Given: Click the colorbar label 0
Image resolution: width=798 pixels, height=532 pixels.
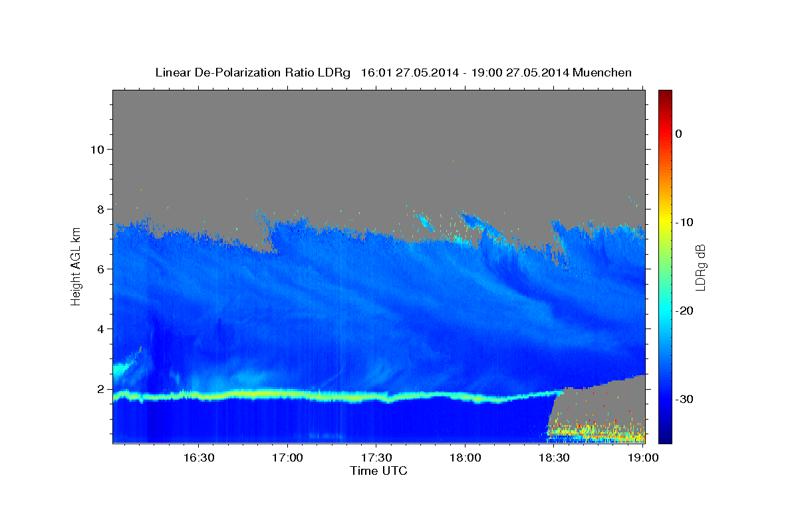Looking at the screenshot, I should [679, 134].
